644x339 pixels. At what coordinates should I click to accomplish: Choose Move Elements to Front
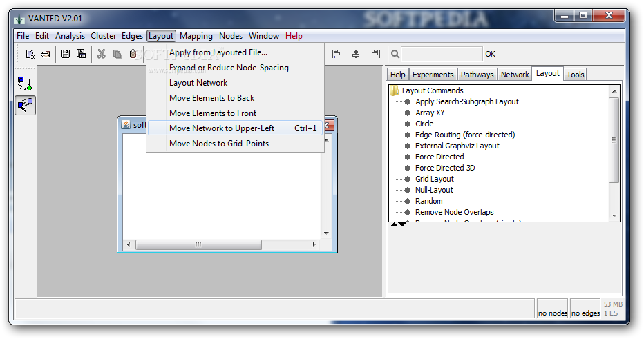pos(235,113)
